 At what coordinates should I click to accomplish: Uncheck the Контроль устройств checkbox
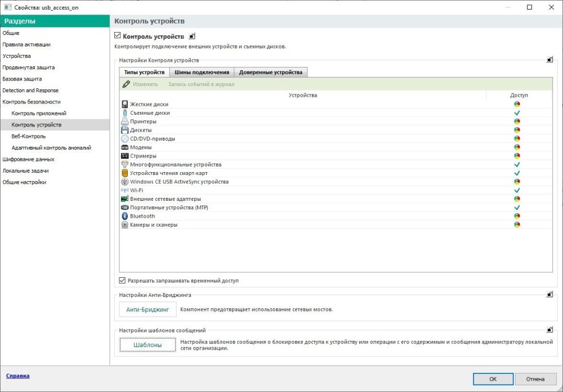coord(118,35)
